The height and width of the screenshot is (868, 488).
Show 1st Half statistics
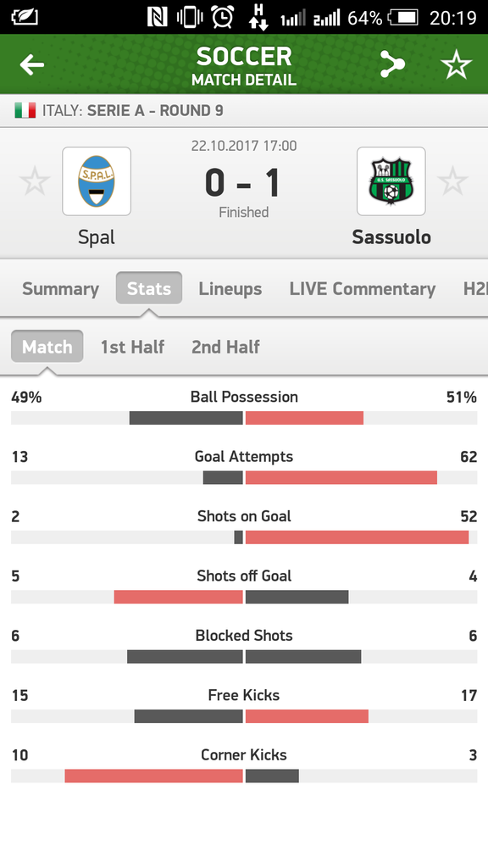[132, 347]
